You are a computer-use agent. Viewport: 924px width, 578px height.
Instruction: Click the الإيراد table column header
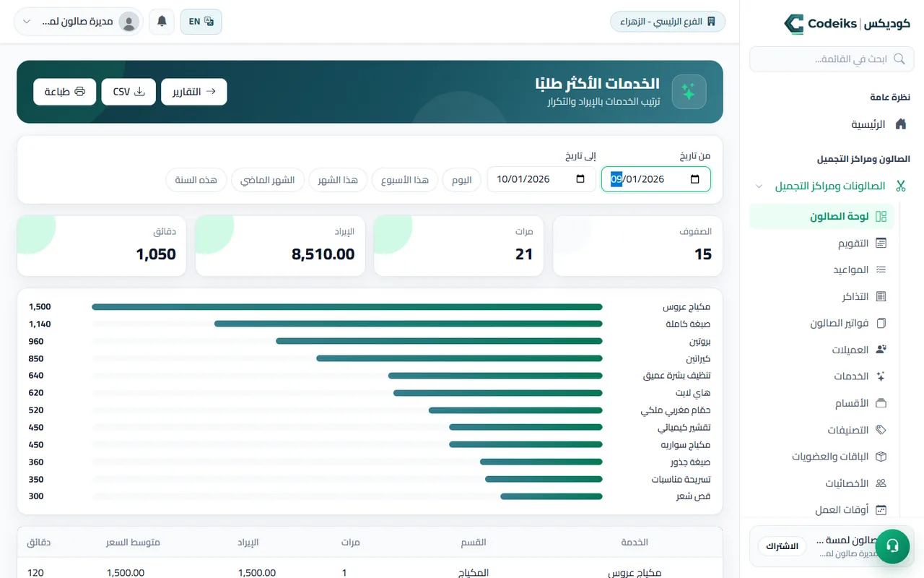[x=248, y=542]
